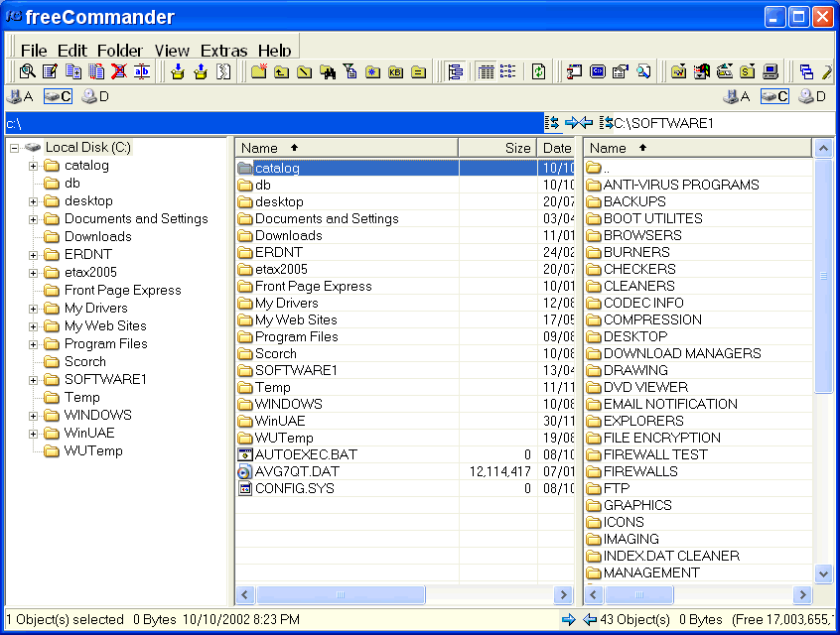Click the swap panels arrows icon
Viewport: 840px width, 635px height.
click(579, 123)
